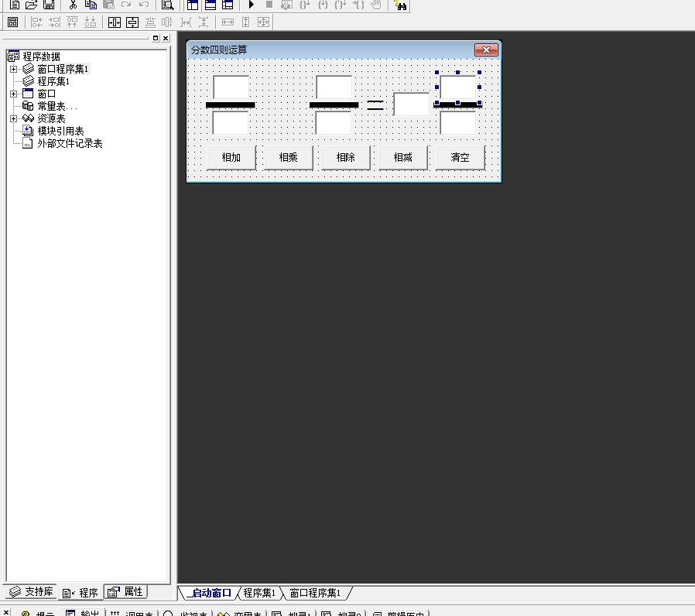Click the Copy toolbar icon
The height and width of the screenshot is (616, 695).
click(91, 5)
